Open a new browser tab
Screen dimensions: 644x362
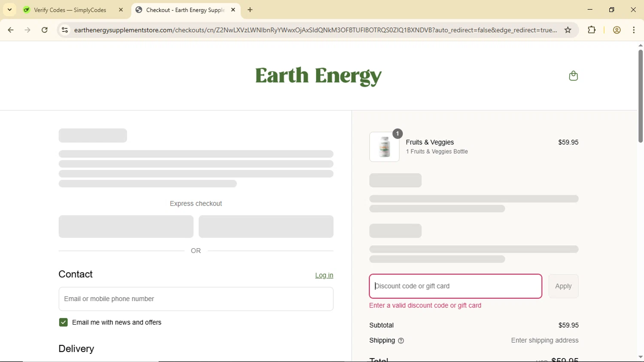[250, 10]
